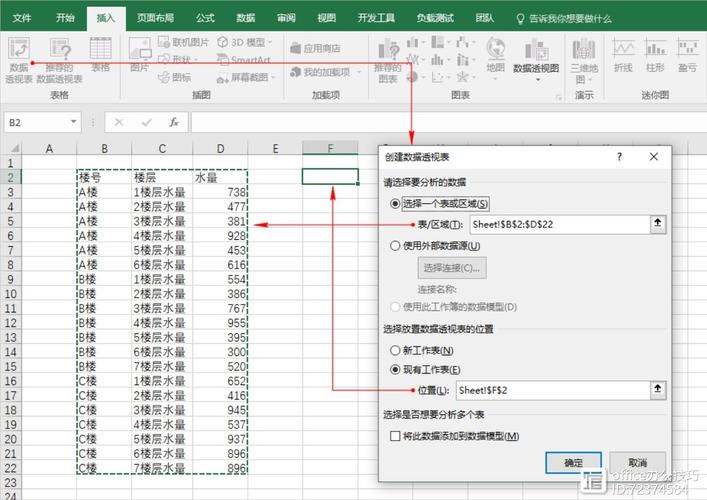Viewport: 707px width, 500px height.
Task: Click the collapse-range icon beside 位置 field
Action: coord(658,390)
